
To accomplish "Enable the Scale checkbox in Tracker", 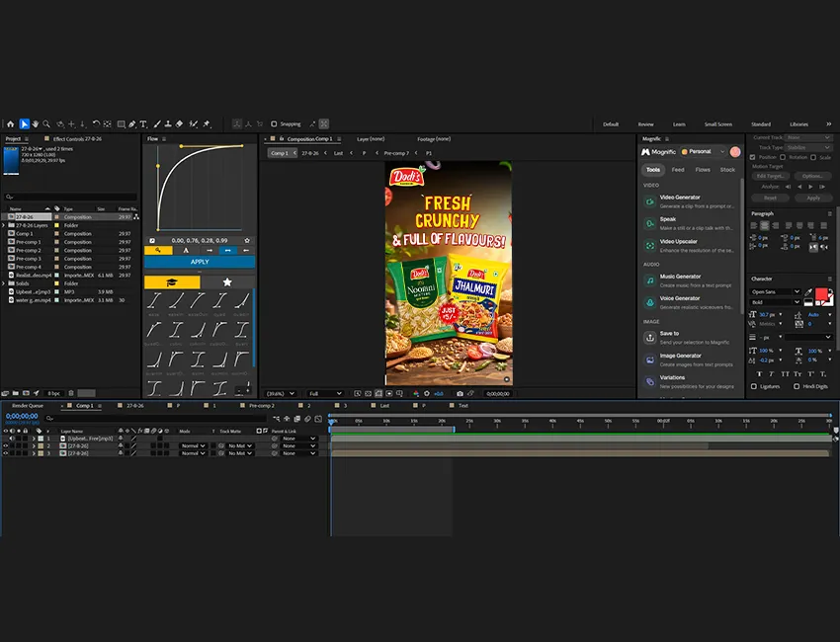I will (x=813, y=157).
